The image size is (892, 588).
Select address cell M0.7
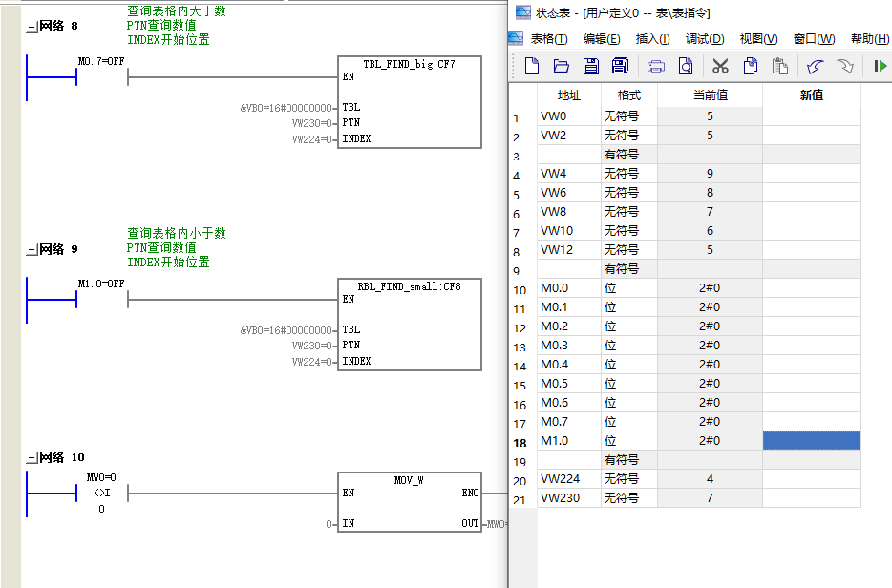569,422
